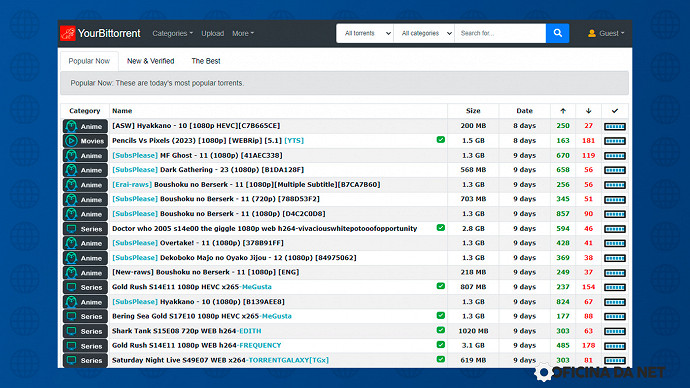This screenshot has width=690, height=388.
Task: Click the Search for input field
Action: 500,33
